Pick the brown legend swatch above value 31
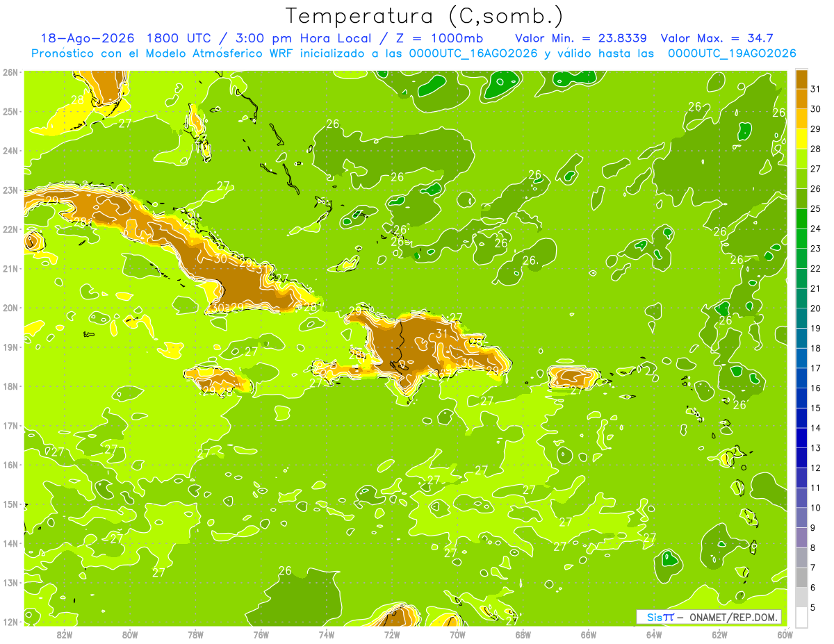The height and width of the screenshot is (644, 834). [801, 79]
